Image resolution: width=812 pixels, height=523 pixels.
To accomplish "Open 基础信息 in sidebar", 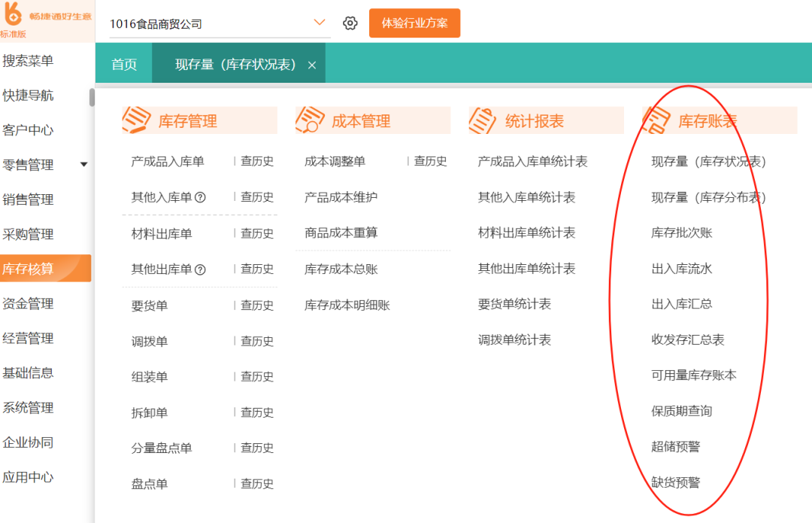I will tap(28, 372).
